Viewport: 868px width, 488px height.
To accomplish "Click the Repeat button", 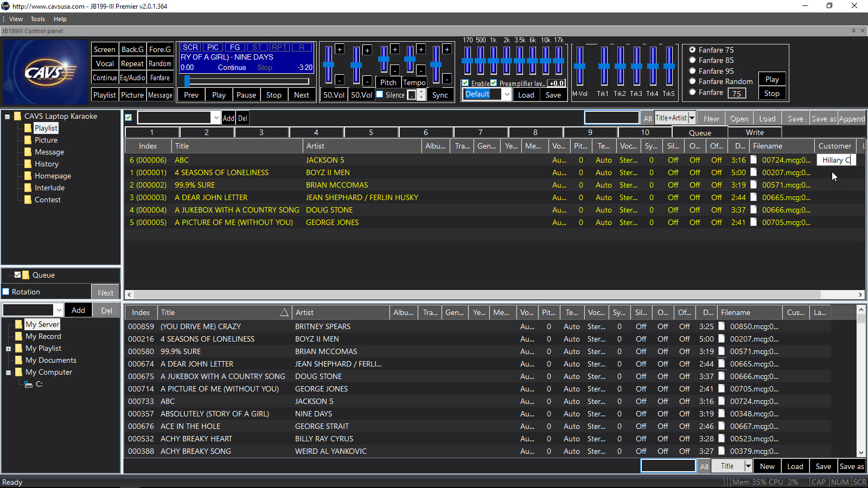I will click(132, 63).
